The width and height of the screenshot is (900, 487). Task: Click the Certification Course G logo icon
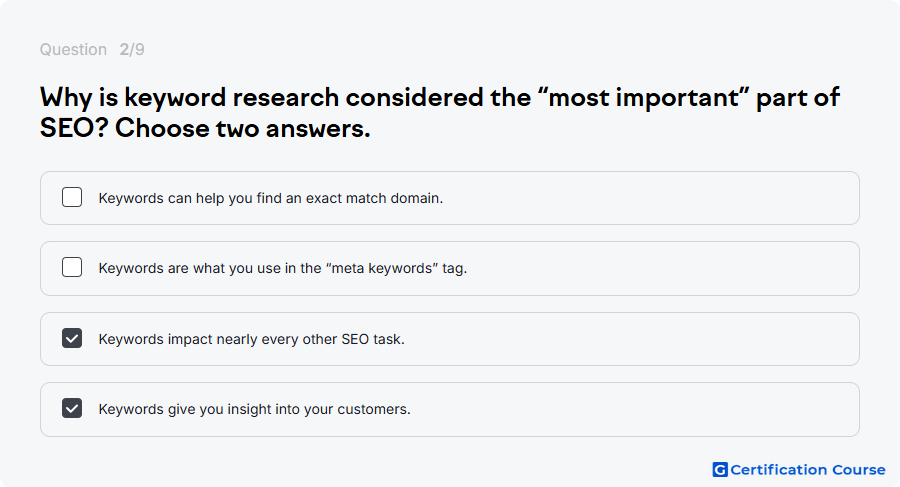[720, 470]
